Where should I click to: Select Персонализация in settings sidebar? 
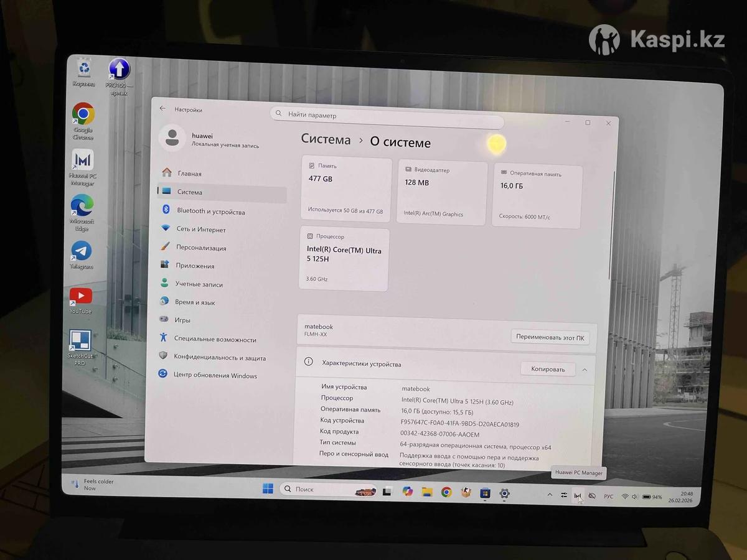coord(200,248)
